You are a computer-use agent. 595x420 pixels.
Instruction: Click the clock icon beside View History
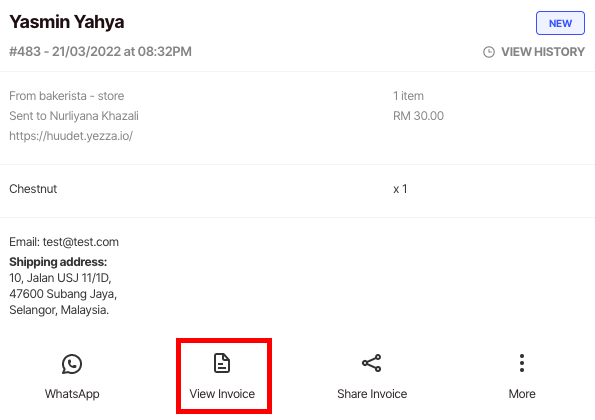pos(489,52)
